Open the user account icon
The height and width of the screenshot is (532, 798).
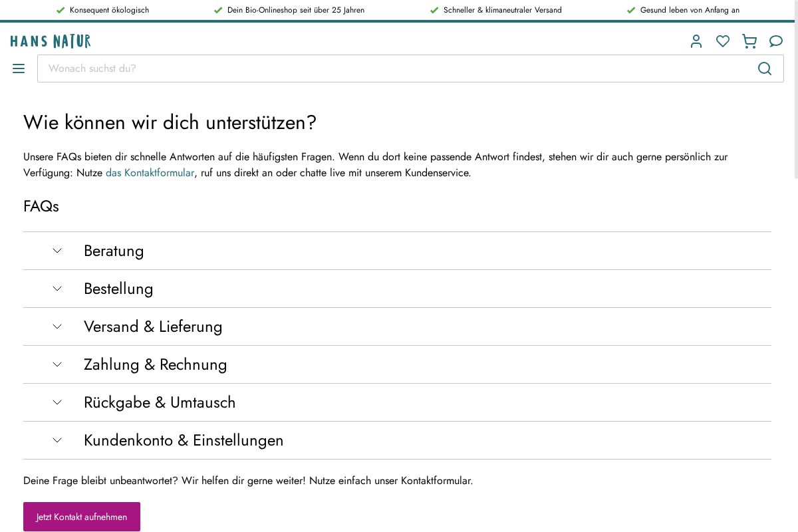coord(696,41)
